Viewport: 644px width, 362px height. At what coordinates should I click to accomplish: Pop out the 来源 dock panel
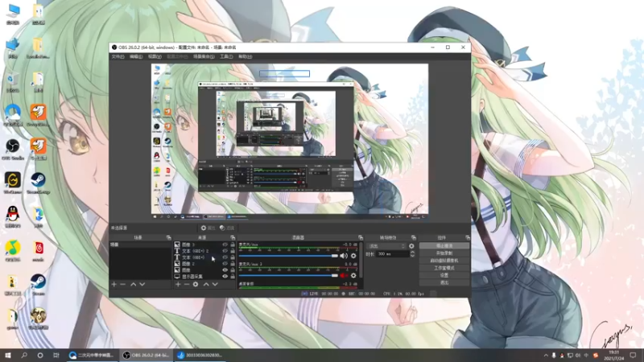coord(233,237)
